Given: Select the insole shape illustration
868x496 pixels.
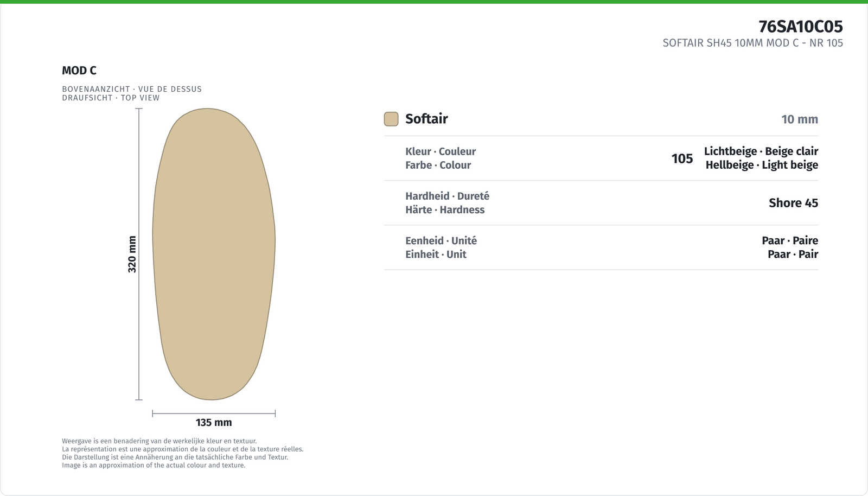Looking at the screenshot, I should tap(214, 254).
